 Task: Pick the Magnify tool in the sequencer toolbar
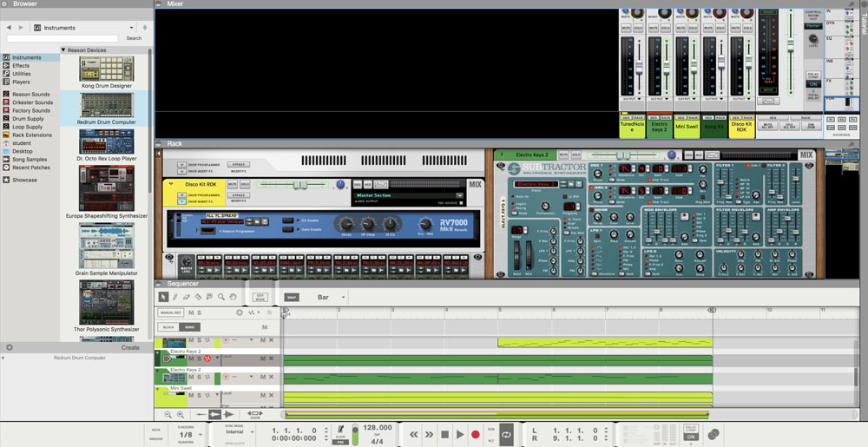pos(221,297)
